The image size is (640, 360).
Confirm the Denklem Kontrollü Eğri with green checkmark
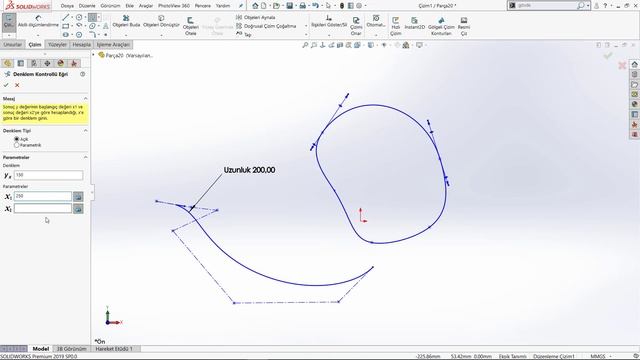[x=6, y=85]
